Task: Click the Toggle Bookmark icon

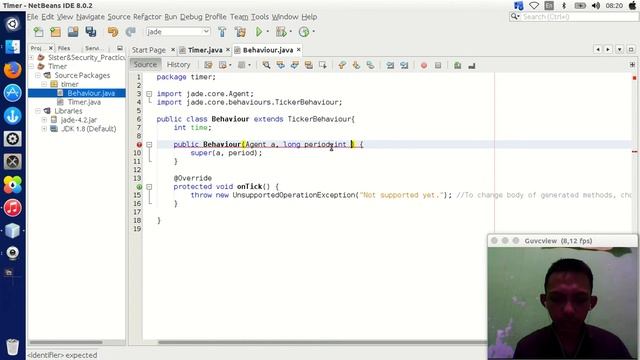Action: tap(370, 65)
